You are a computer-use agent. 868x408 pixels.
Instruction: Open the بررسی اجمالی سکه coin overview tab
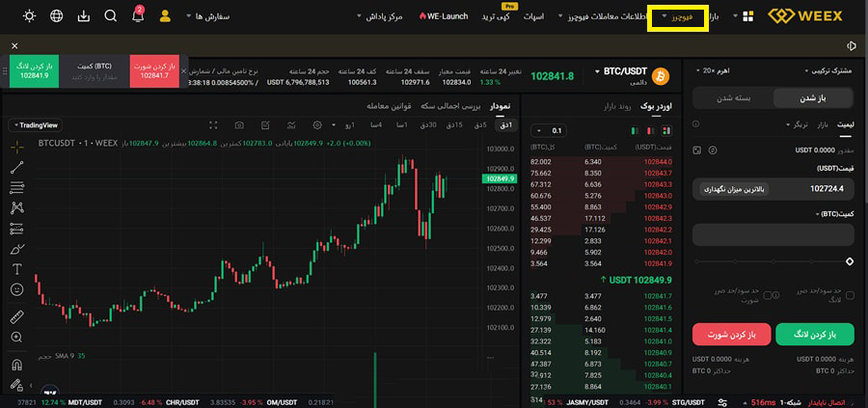[450, 106]
